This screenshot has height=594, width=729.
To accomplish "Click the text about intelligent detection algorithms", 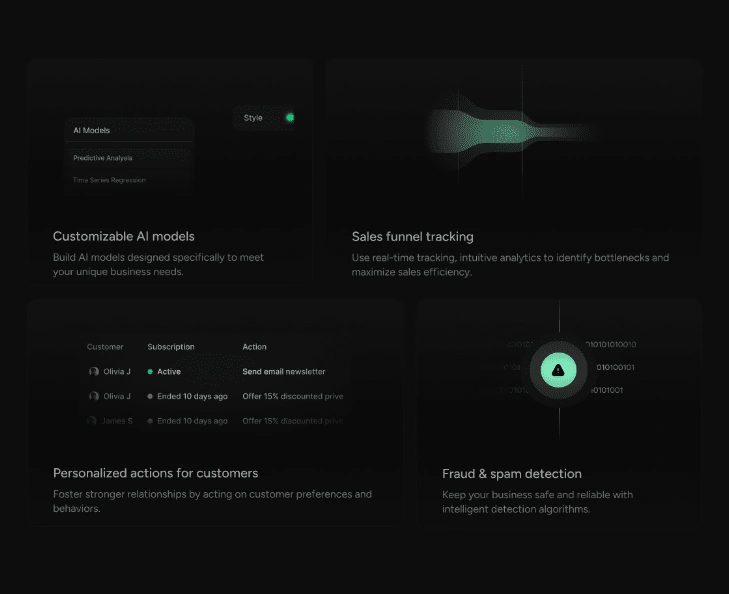I will pos(537,502).
